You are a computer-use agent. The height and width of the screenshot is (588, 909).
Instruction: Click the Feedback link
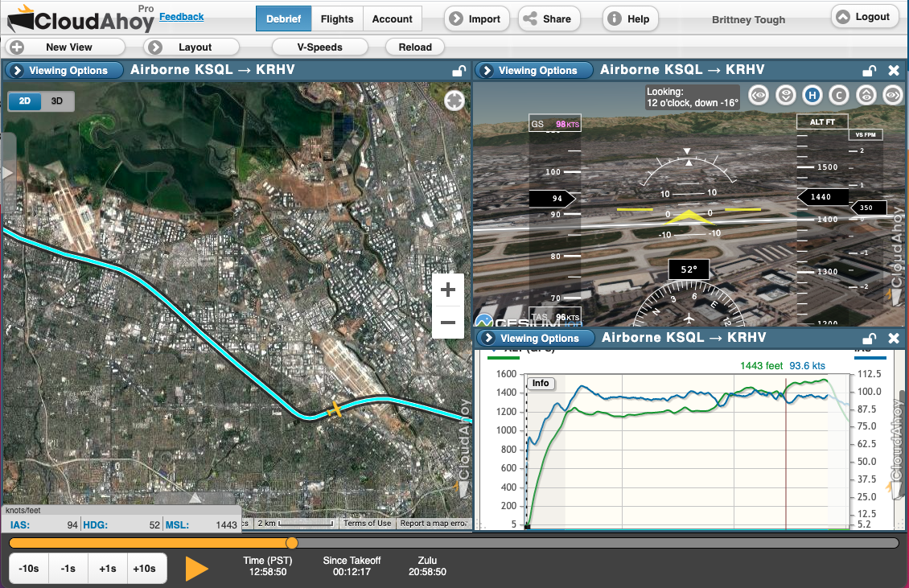[182, 17]
